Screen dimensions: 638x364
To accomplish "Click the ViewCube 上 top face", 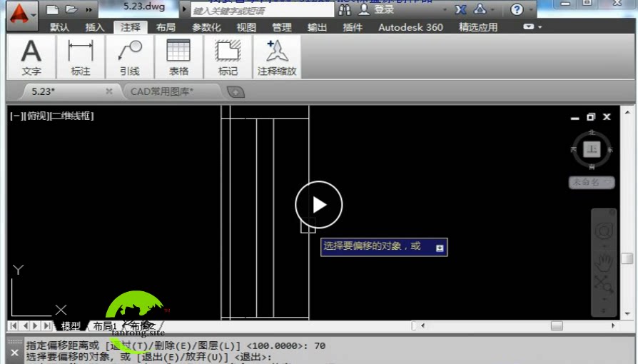I will [x=592, y=149].
